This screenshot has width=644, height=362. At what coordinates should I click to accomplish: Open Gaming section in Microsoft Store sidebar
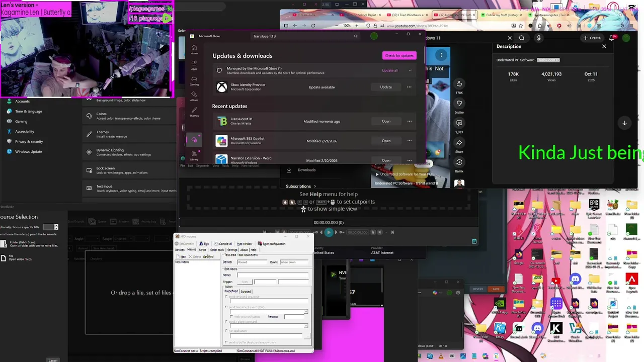coord(194,81)
